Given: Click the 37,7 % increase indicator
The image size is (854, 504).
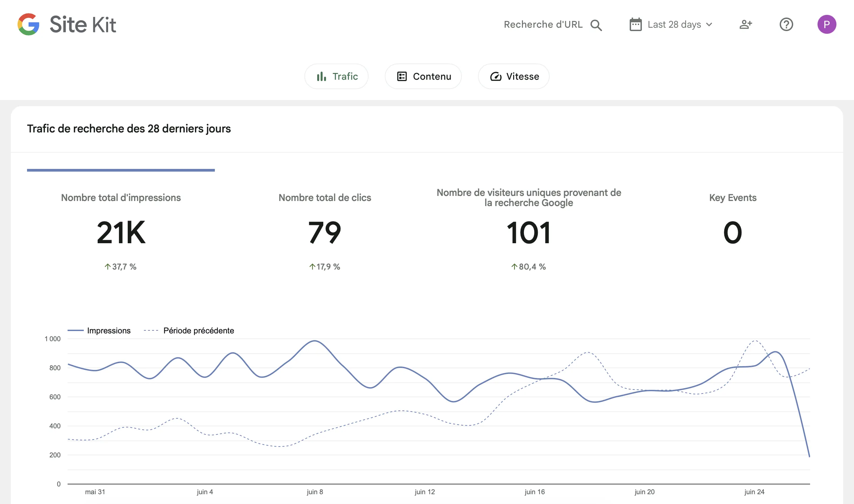Looking at the screenshot, I should [x=121, y=267].
